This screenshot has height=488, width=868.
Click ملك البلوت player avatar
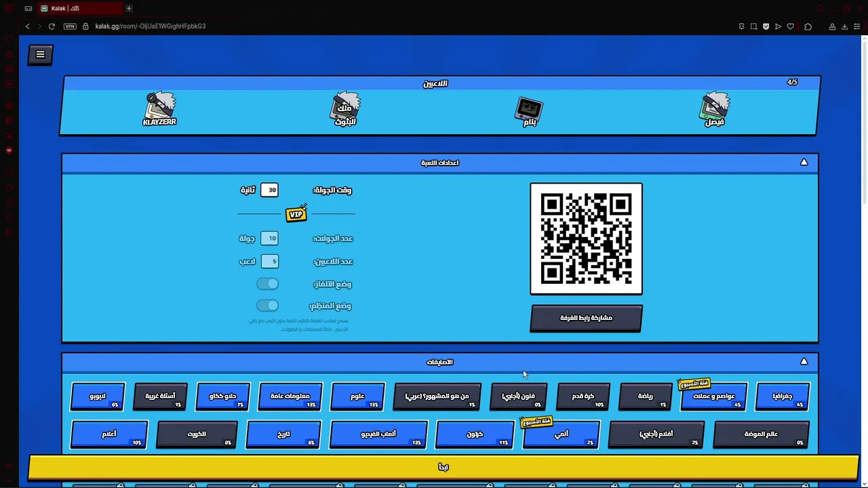click(345, 108)
